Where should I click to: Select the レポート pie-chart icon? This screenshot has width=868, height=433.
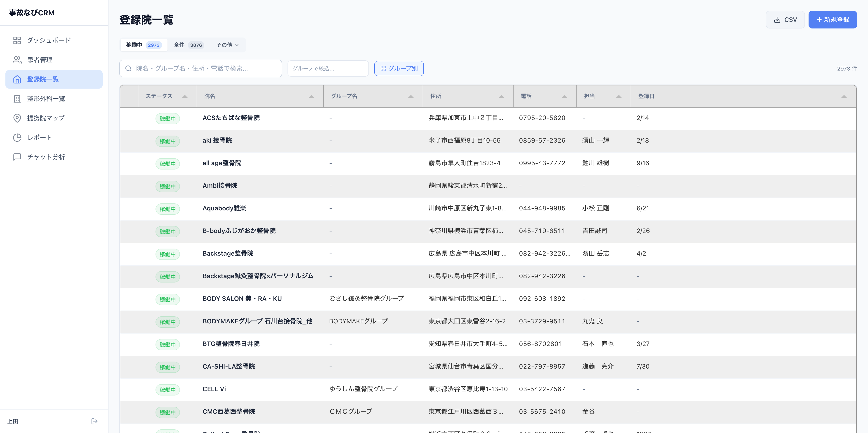click(x=17, y=137)
